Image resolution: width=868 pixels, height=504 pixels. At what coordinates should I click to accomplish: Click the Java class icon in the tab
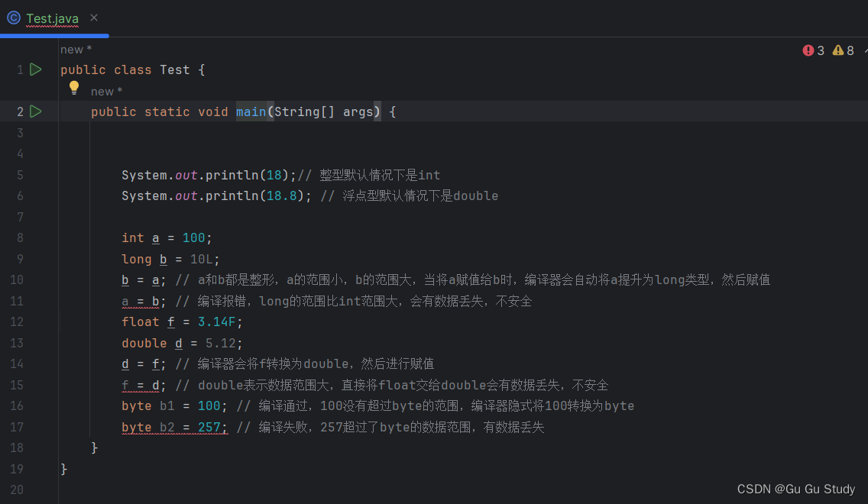[14, 18]
